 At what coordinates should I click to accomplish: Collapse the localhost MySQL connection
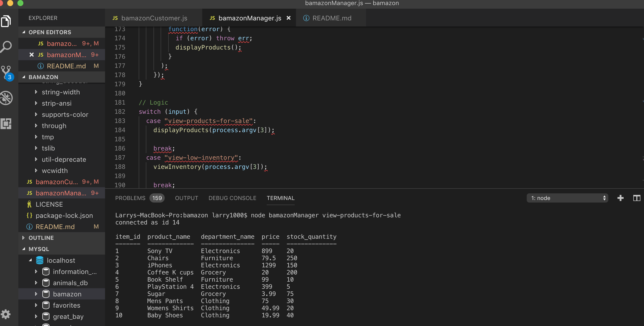click(x=30, y=260)
